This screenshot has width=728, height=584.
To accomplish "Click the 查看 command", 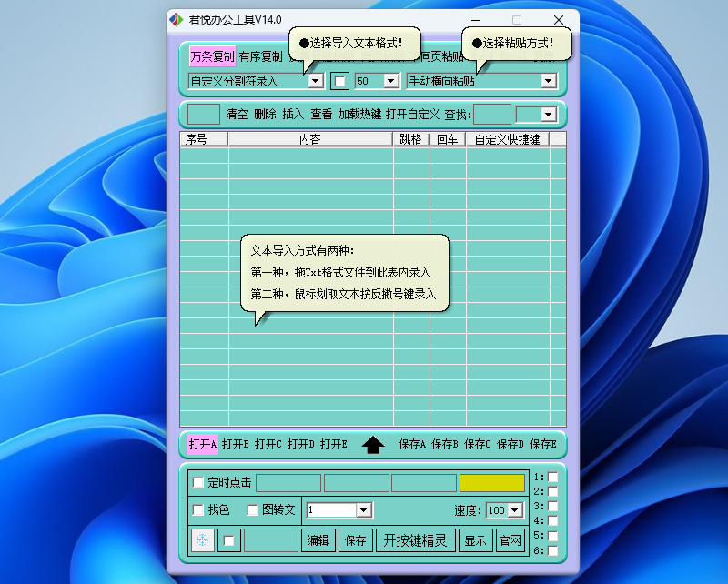I will (x=321, y=115).
